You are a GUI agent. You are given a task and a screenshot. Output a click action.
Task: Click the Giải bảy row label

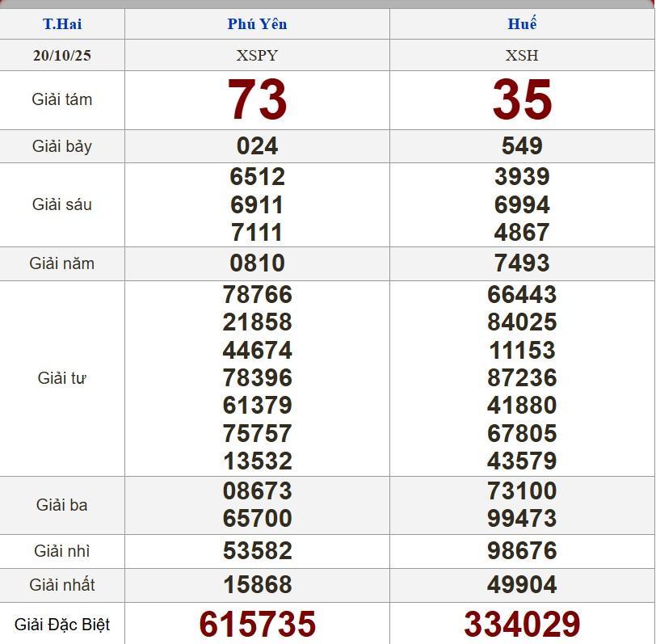62,146
